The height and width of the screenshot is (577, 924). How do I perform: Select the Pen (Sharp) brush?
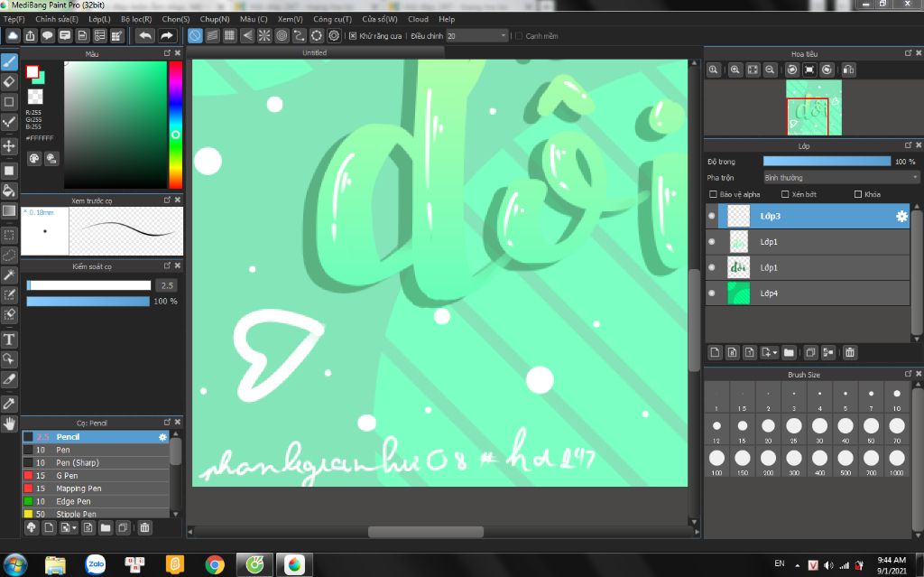[x=96, y=462]
